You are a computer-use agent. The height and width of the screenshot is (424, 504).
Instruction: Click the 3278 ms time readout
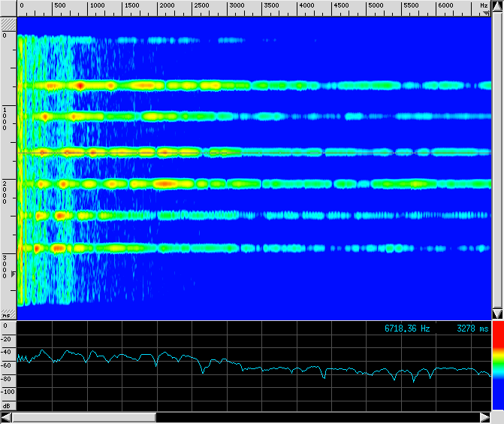click(x=472, y=329)
